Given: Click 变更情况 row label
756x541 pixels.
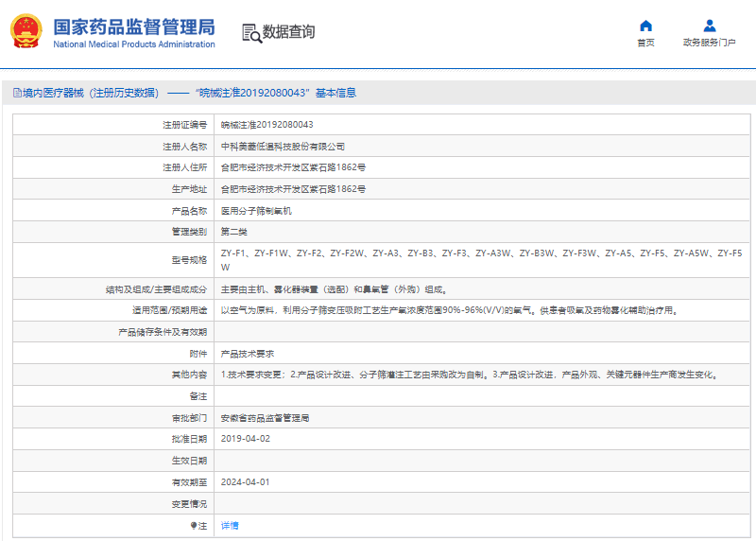Looking at the screenshot, I should pos(189,504).
